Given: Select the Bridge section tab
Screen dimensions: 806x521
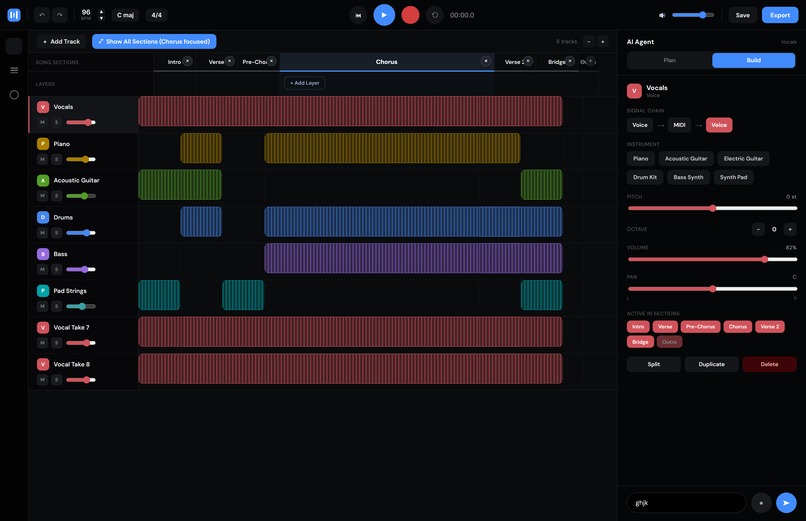Looking at the screenshot, I should pyautogui.click(x=556, y=62).
